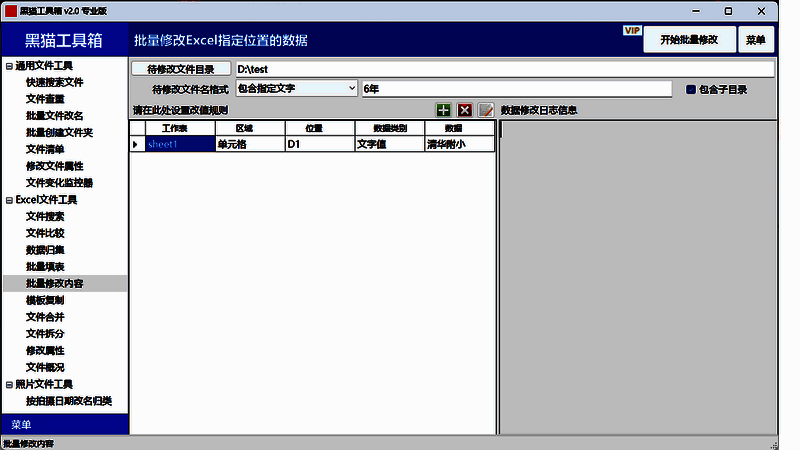Image resolution: width=800 pixels, height=450 pixels.
Task: Open 数据归集 tool
Action: [45, 250]
